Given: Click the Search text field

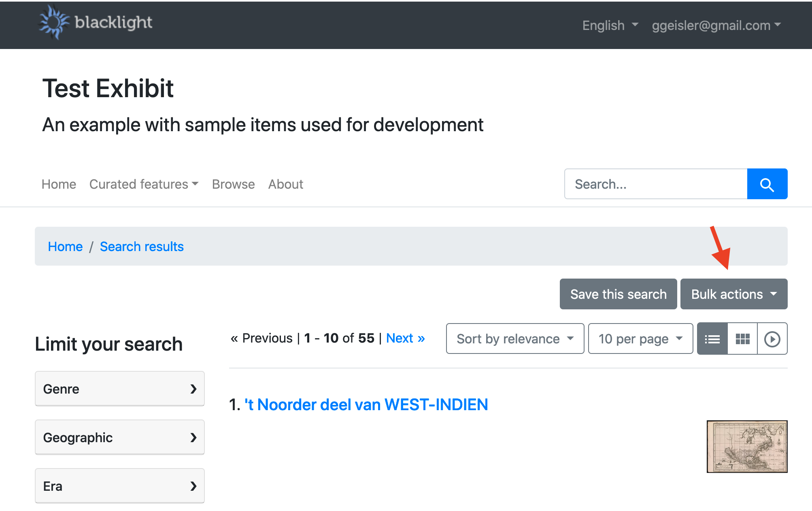Looking at the screenshot, I should pos(655,184).
